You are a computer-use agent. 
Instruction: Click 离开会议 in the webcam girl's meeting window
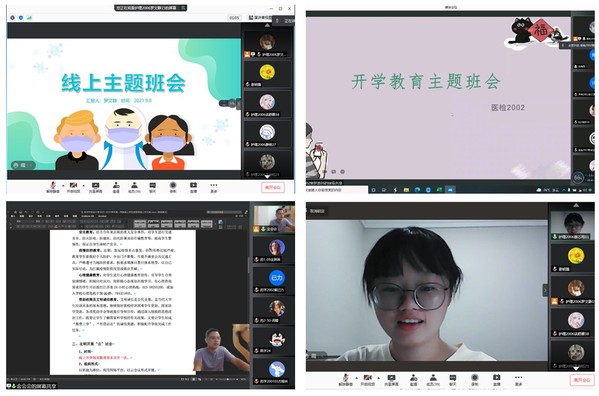point(582,380)
